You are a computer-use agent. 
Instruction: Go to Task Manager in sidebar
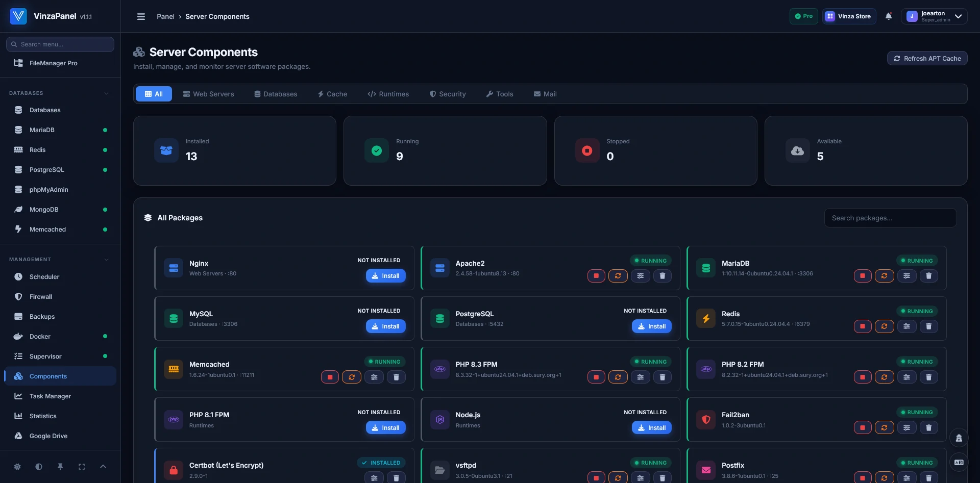[x=60, y=396]
